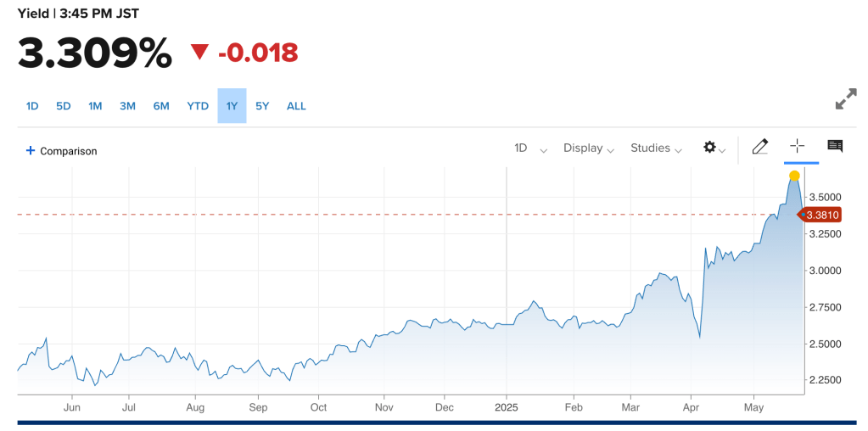
Task: Click the fullscreen expand arrows icon
Action: (x=845, y=99)
